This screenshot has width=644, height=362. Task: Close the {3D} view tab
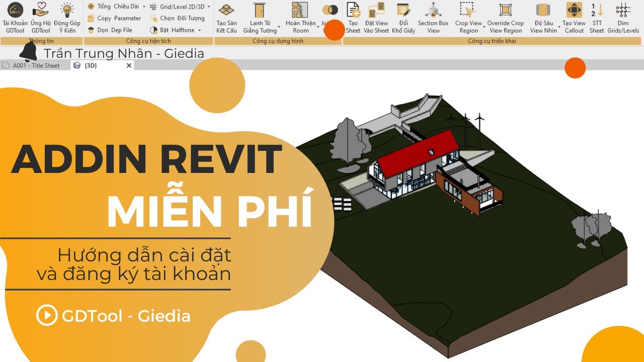pyautogui.click(x=129, y=65)
